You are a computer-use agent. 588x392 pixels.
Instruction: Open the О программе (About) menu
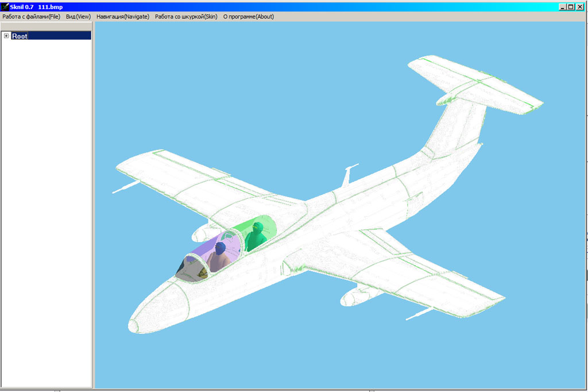248,17
